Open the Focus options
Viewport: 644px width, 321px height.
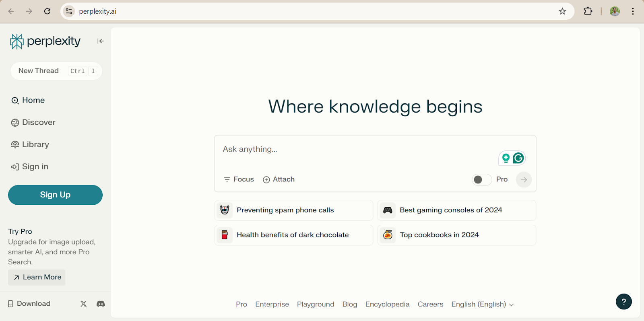239,179
